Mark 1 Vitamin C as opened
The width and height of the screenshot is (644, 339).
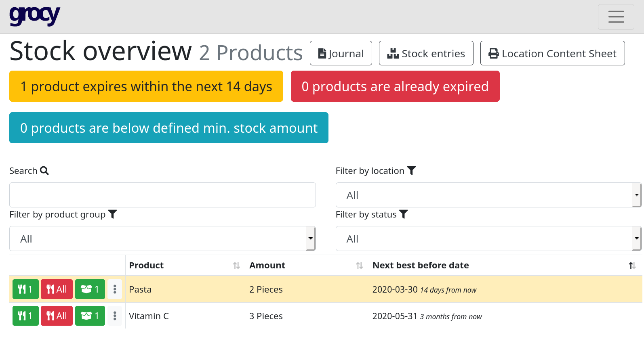[x=90, y=316]
